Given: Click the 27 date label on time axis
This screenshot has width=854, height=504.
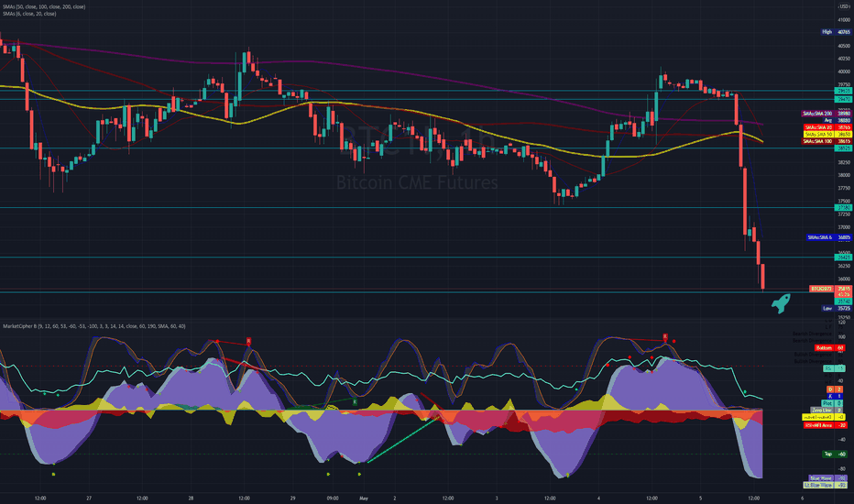Looking at the screenshot, I should [x=89, y=498].
